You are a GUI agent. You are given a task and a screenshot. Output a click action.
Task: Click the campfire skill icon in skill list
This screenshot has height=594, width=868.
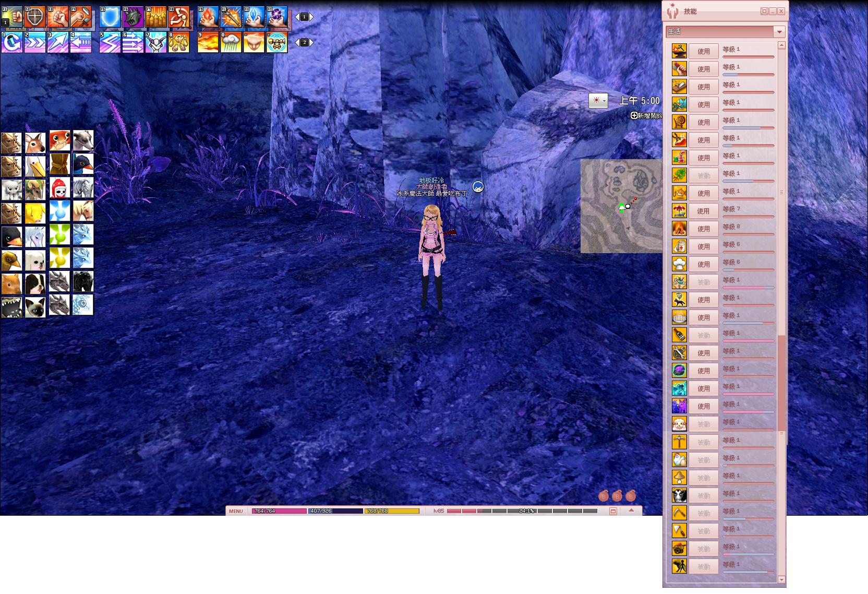[x=679, y=229]
